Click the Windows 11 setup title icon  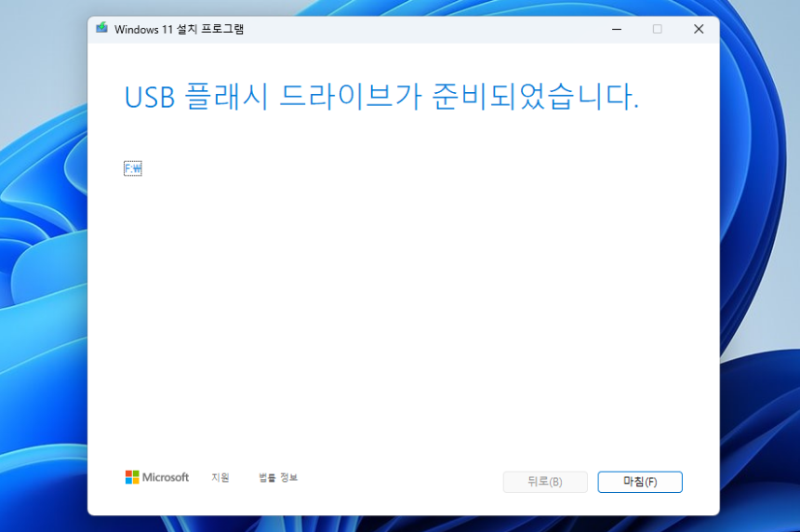click(x=102, y=28)
